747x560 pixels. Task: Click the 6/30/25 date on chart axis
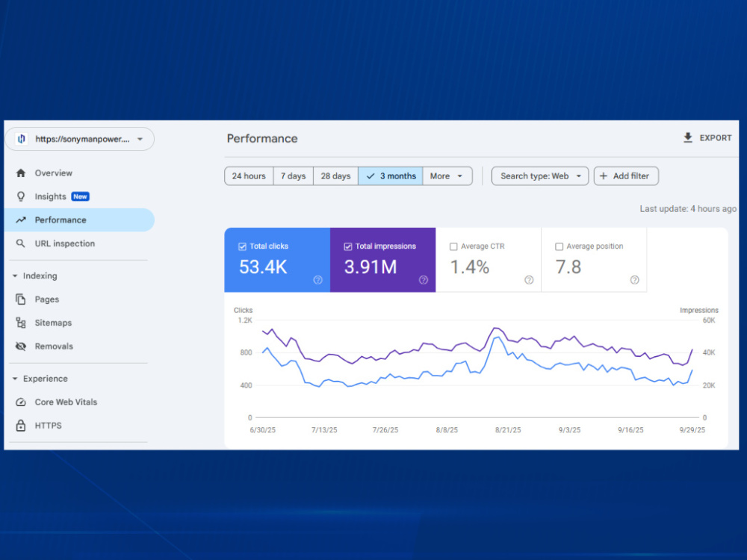(262, 430)
